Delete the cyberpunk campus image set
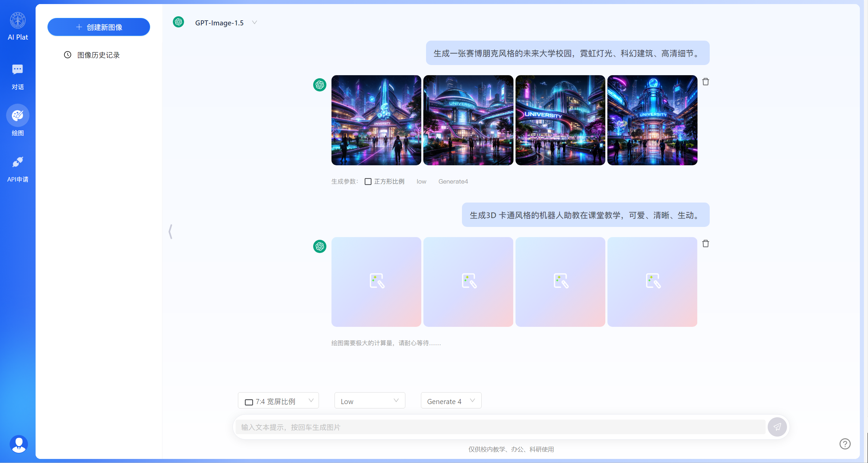 click(706, 82)
